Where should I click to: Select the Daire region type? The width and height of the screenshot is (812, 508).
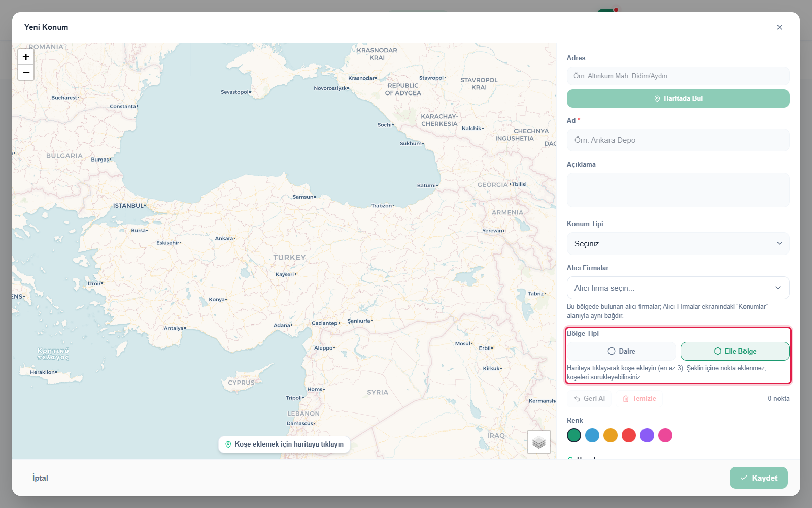click(x=622, y=351)
